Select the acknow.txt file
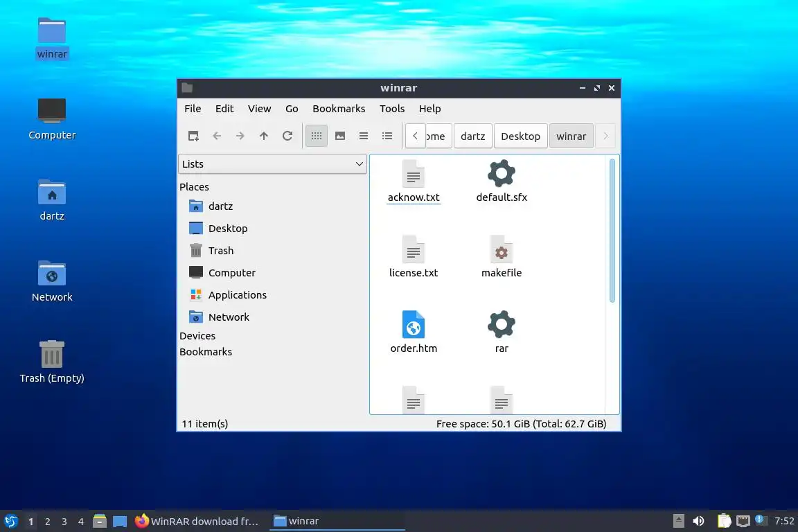Image resolution: width=798 pixels, height=532 pixels. click(414, 181)
